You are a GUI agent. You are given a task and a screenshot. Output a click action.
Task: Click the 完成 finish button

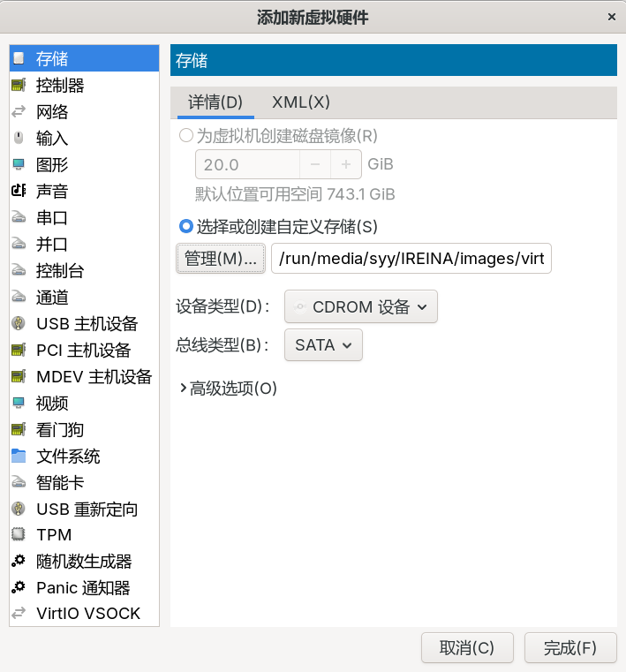tap(569, 647)
